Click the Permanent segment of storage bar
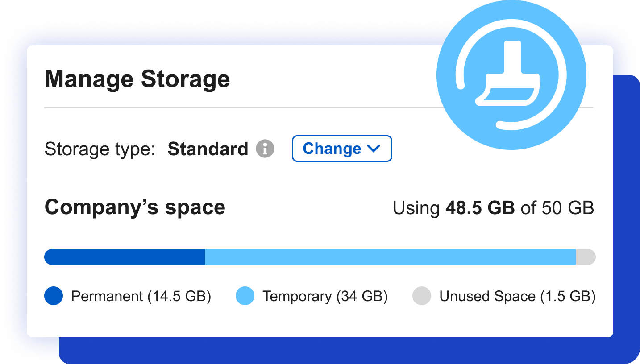This screenshot has width=640, height=364. [x=125, y=257]
